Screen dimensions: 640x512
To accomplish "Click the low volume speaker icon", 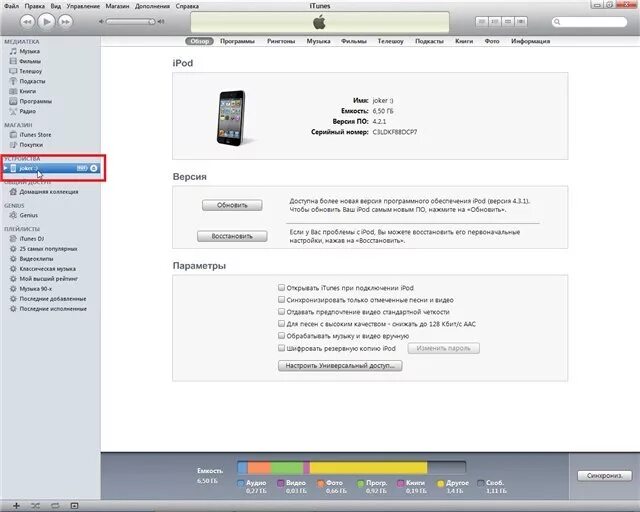I will pos(101,21).
